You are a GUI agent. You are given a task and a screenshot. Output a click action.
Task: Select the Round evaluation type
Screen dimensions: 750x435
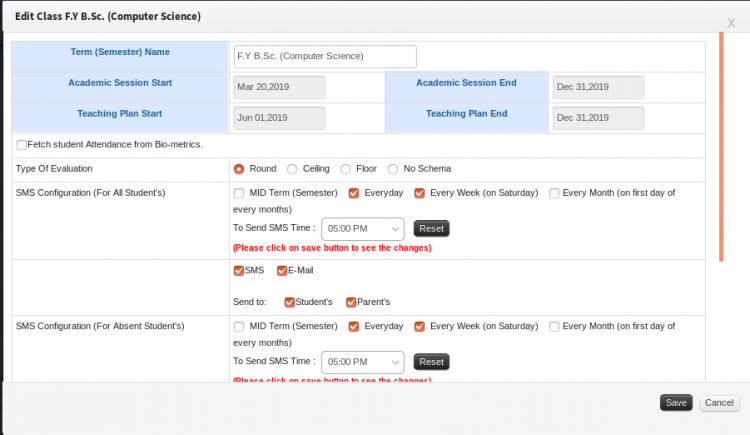coord(239,169)
